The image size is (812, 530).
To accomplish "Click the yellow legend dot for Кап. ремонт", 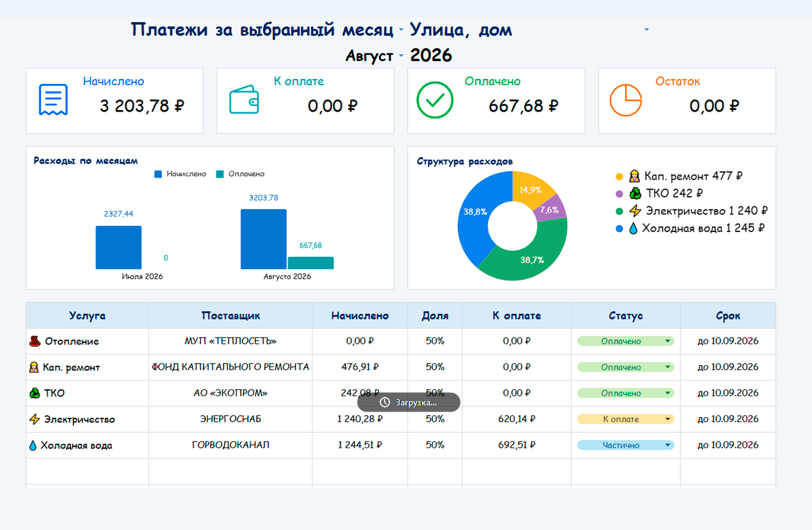I will 619,177.
